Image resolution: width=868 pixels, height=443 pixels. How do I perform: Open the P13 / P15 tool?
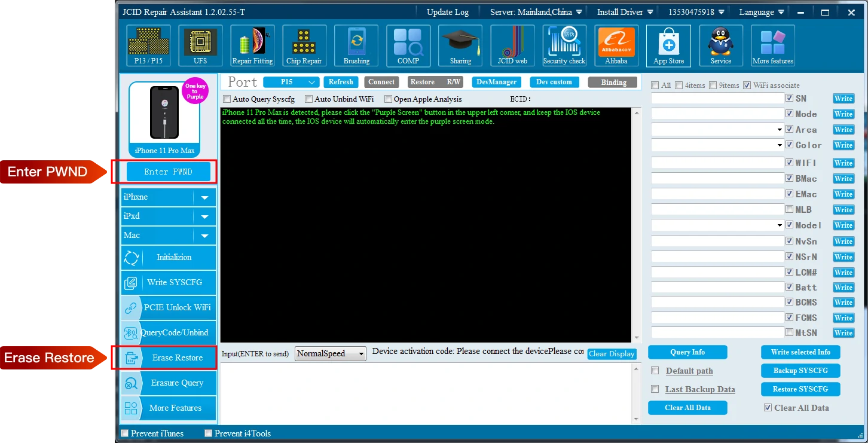(x=149, y=45)
